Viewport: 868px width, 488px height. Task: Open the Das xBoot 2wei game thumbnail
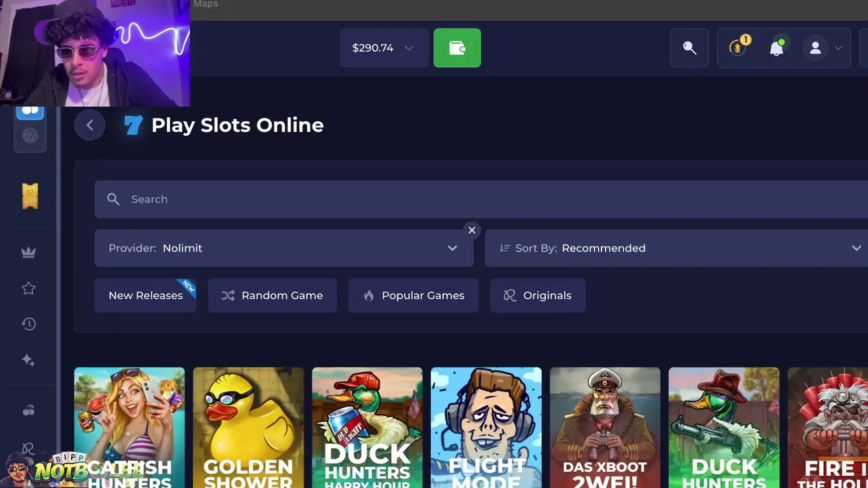605,428
